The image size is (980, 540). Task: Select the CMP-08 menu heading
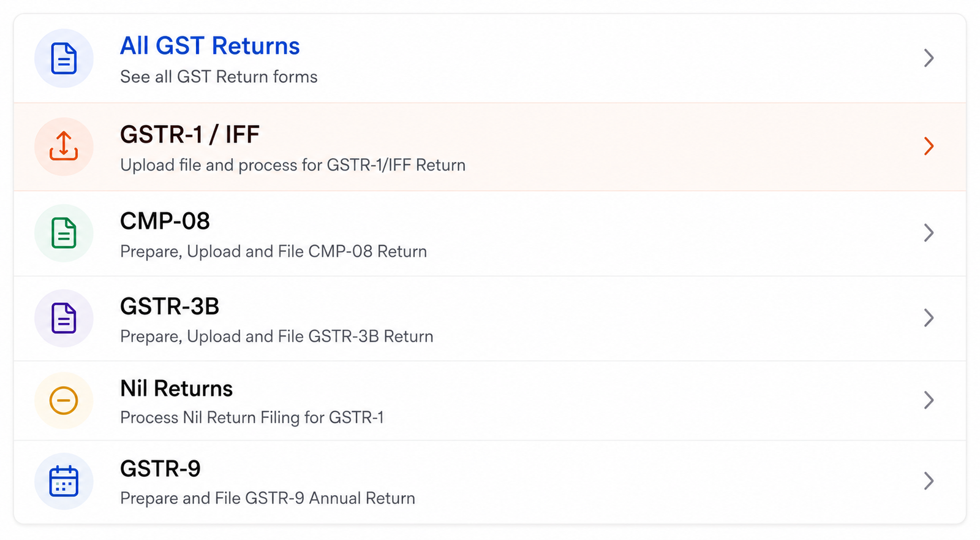click(165, 221)
